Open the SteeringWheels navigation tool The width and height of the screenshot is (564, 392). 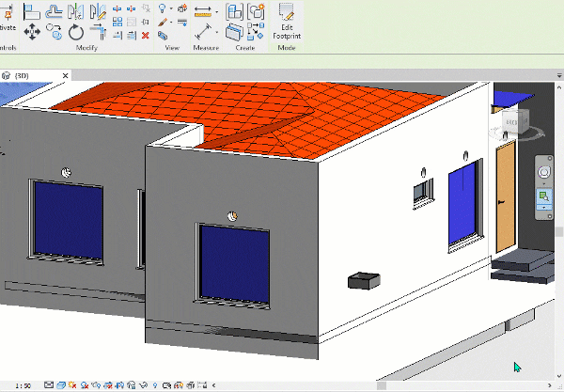[x=544, y=172]
